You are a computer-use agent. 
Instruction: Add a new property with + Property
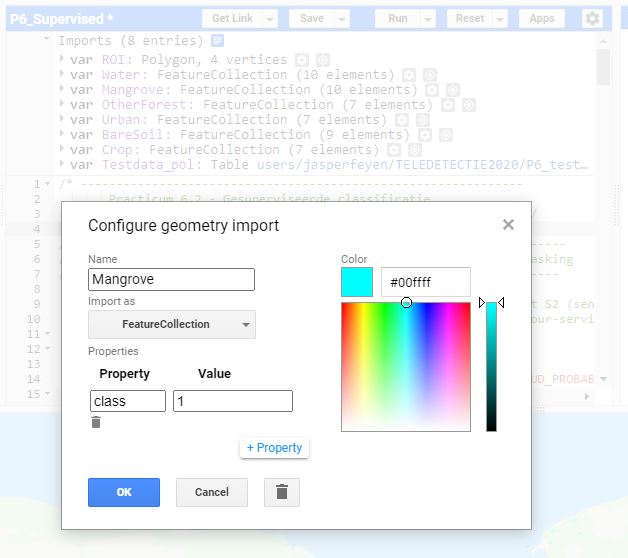(274, 448)
